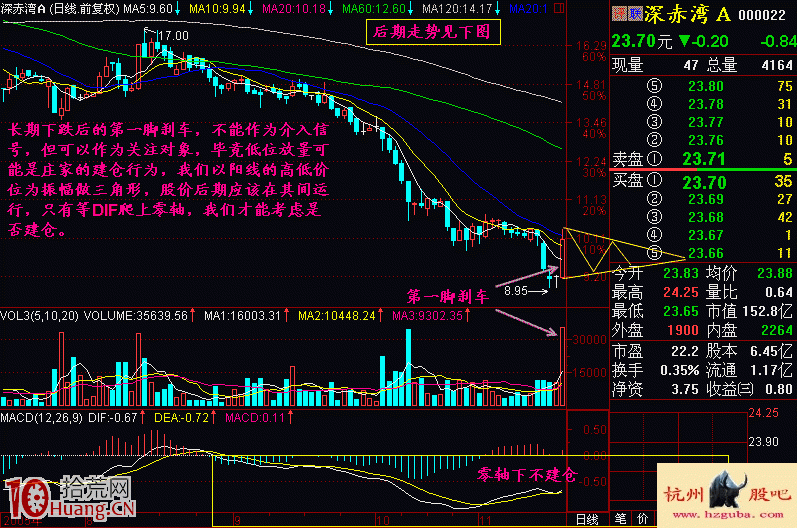
Task: Click the month 10 marker on time axis
Action: click(x=382, y=520)
